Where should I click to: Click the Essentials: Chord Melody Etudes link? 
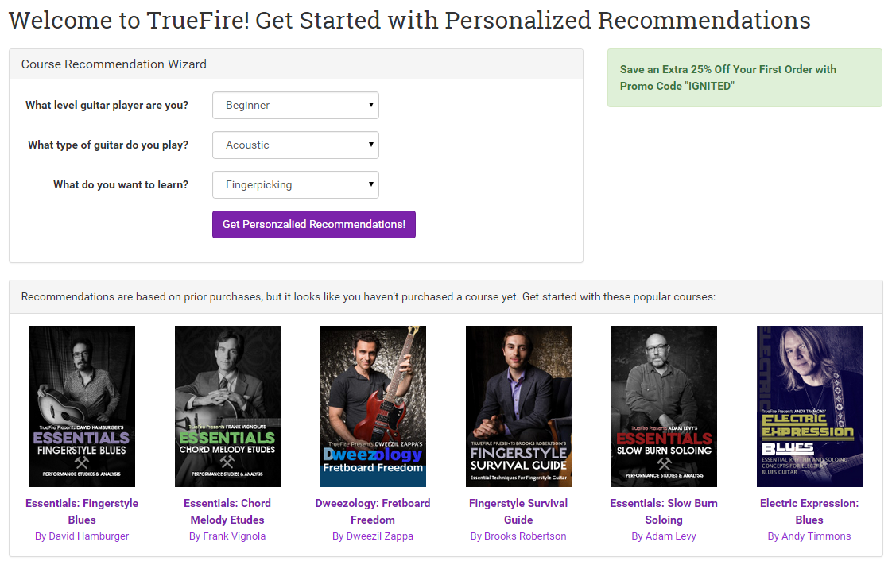point(227,511)
